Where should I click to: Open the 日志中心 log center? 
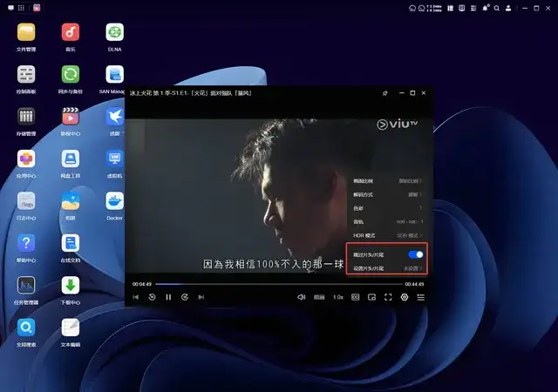(26, 201)
